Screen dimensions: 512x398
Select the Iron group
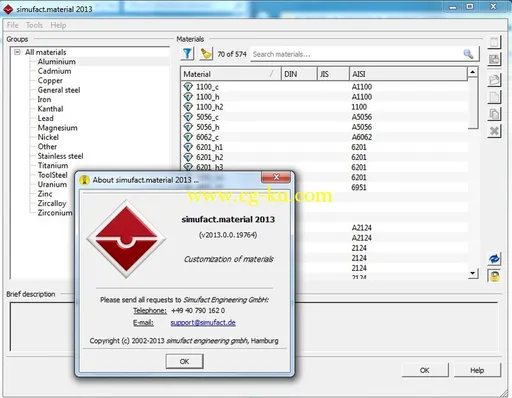(x=44, y=99)
